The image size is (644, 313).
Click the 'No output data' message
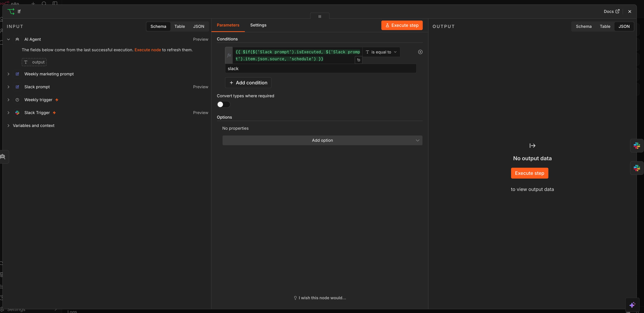pyautogui.click(x=532, y=158)
